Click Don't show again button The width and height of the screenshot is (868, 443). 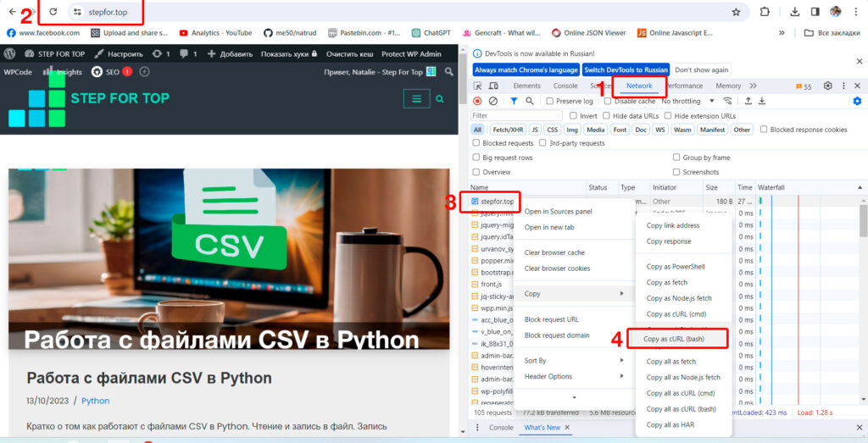(x=701, y=70)
